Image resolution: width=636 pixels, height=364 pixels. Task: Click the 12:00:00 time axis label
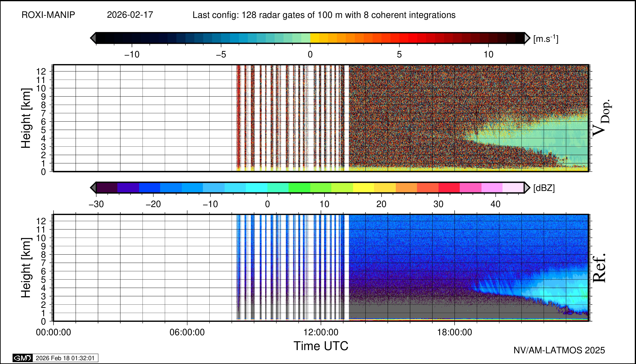[x=321, y=332]
